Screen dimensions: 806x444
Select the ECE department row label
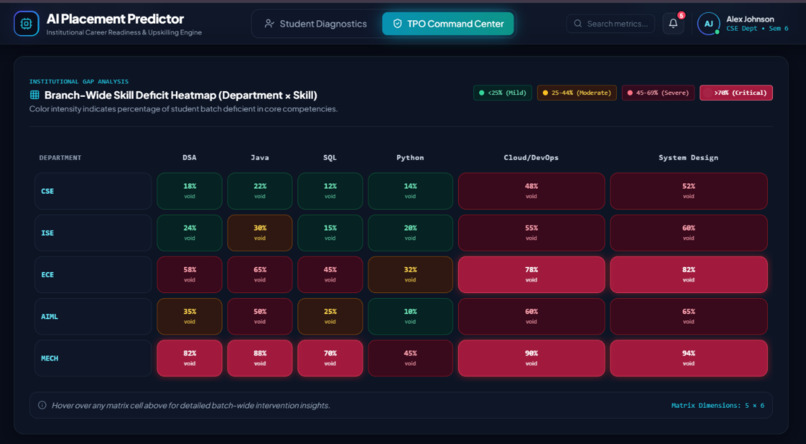click(x=93, y=274)
